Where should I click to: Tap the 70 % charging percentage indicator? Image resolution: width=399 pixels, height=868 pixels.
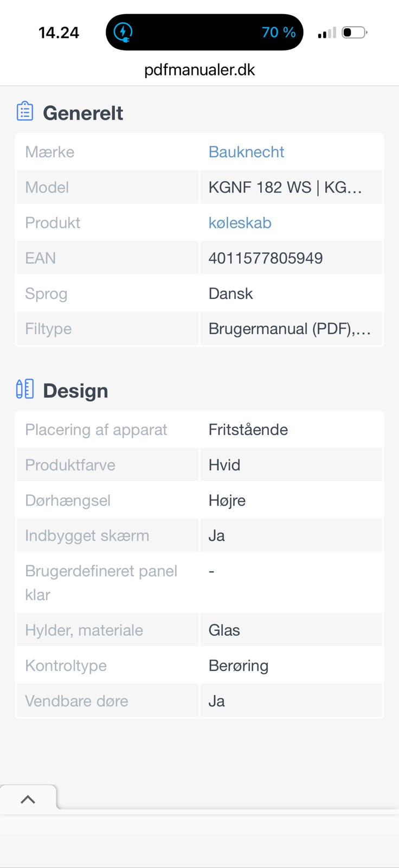coord(279,33)
